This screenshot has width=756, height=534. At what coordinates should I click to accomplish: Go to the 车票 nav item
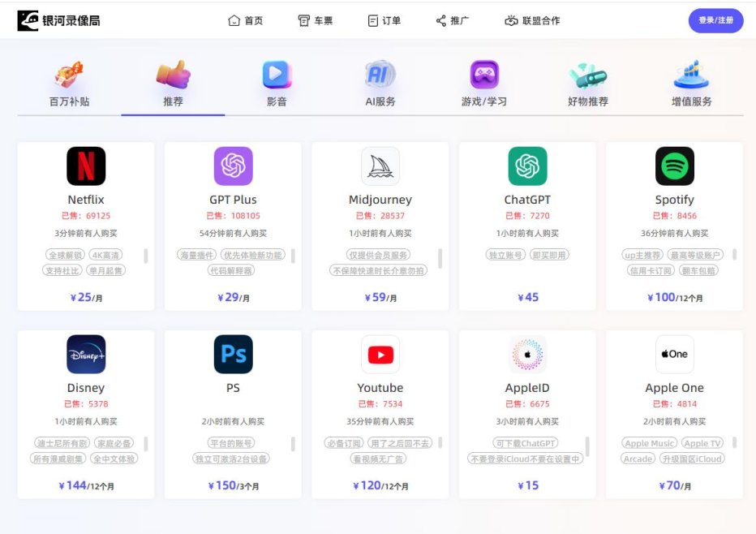point(316,21)
